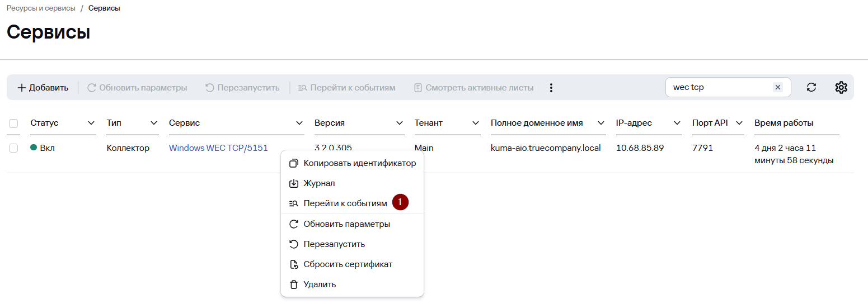Choose Delete in the context menu

[x=320, y=284]
